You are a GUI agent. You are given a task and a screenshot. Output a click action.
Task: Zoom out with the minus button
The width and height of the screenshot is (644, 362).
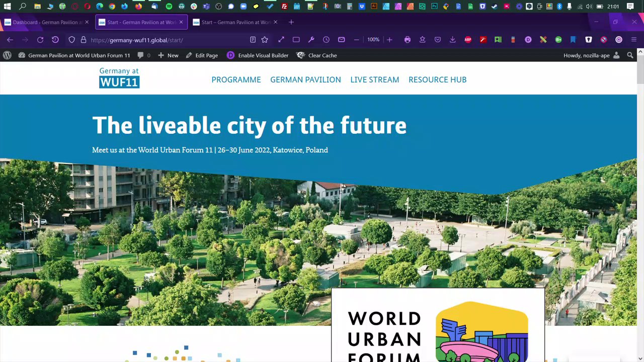357,40
